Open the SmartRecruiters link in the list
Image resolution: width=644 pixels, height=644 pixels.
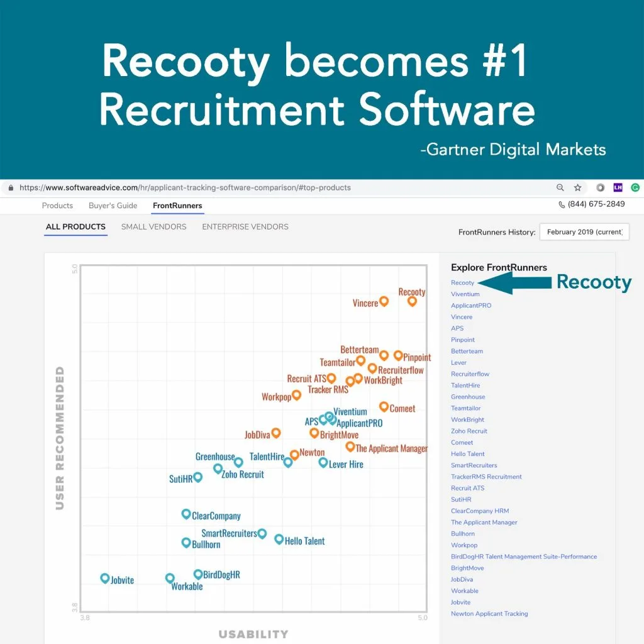[x=474, y=465]
